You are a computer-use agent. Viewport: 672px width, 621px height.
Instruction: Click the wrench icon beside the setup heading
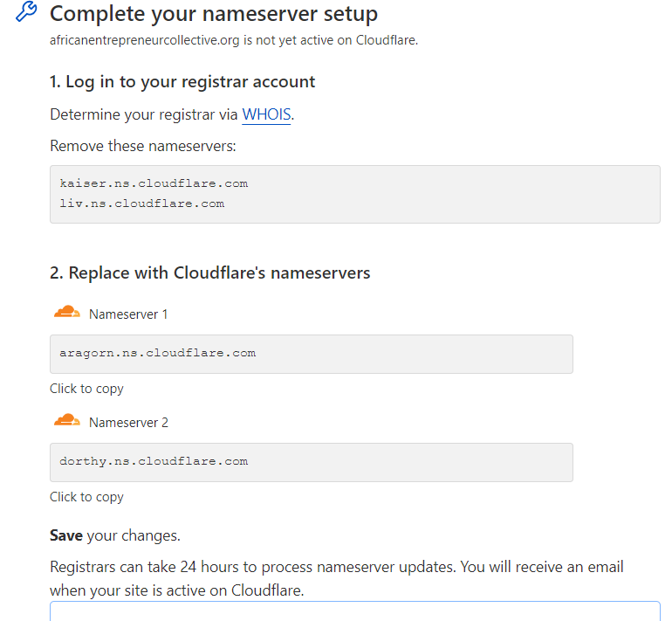pos(26,13)
